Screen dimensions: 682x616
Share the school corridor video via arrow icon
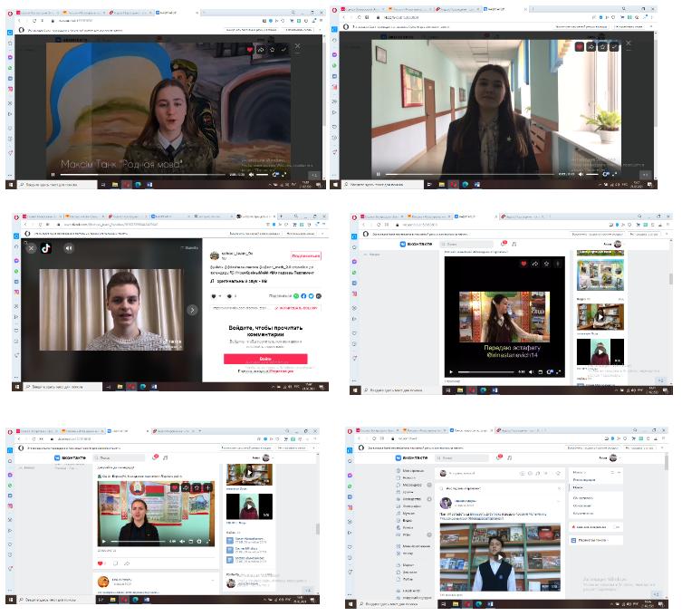[591, 45]
